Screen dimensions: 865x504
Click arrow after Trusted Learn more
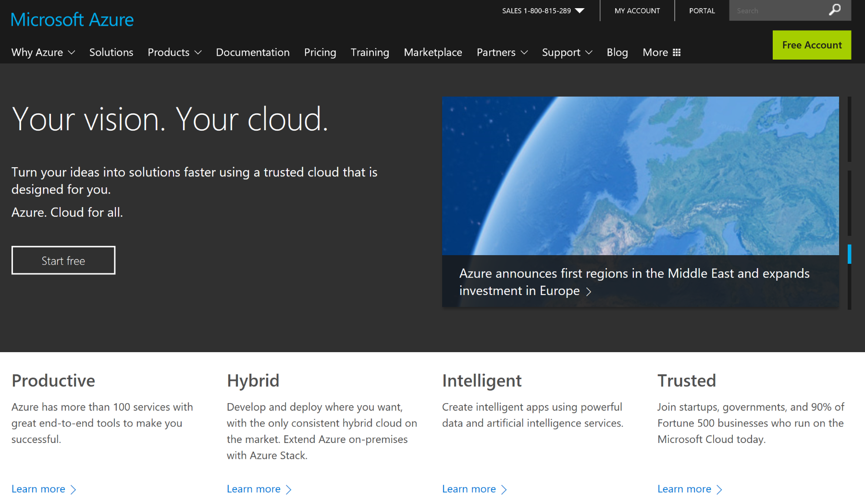pyautogui.click(x=719, y=490)
